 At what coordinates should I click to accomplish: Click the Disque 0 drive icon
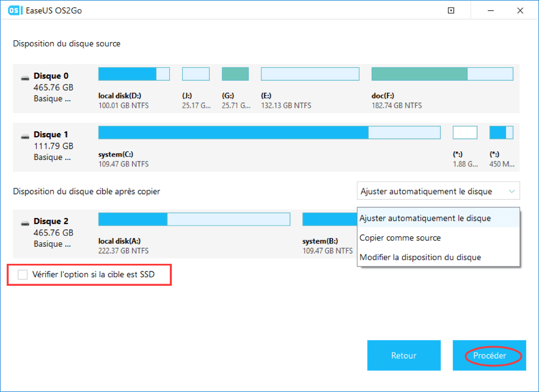25,78
